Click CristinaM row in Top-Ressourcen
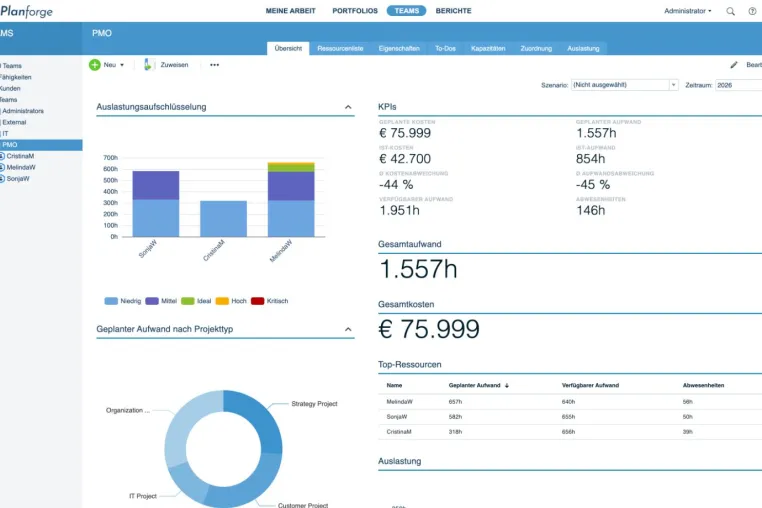This screenshot has height=508, width=762. tap(570, 432)
